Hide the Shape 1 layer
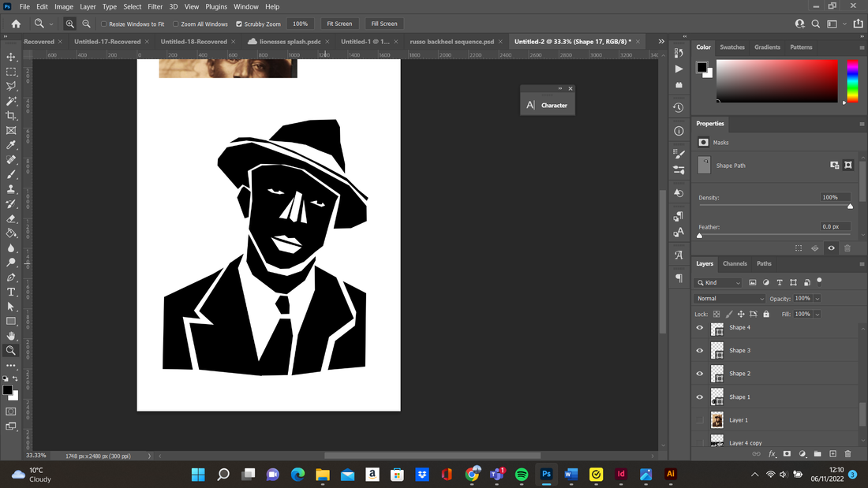868x488 pixels. coord(700,397)
